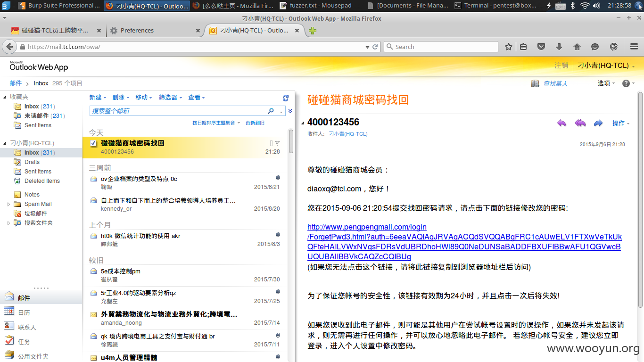Switch to the 碰碰猫-TCL员工购物平 tab

click(x=56, y=31)
